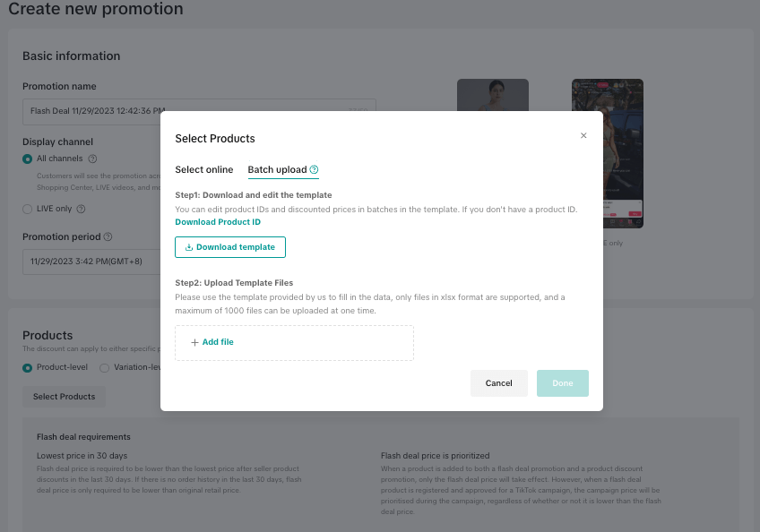Pick the Variation-level radio option
Screen dimensions: 760x532
[x=105, y=367]
